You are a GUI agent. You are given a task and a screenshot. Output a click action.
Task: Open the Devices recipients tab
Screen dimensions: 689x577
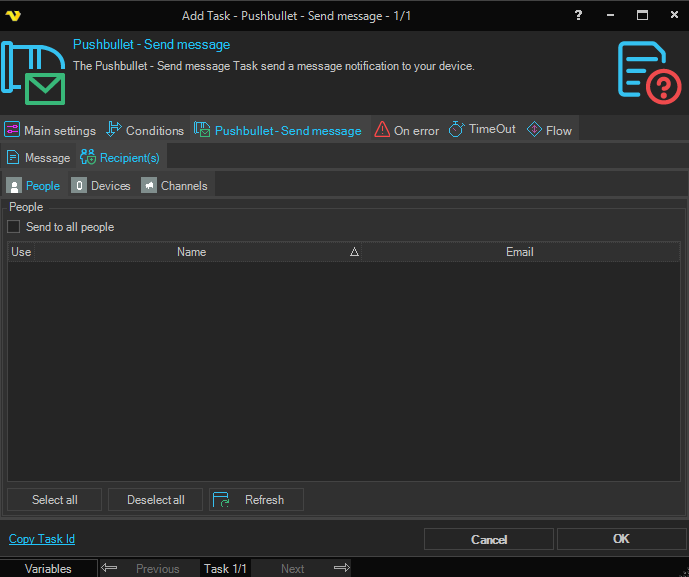pos(101,186)
